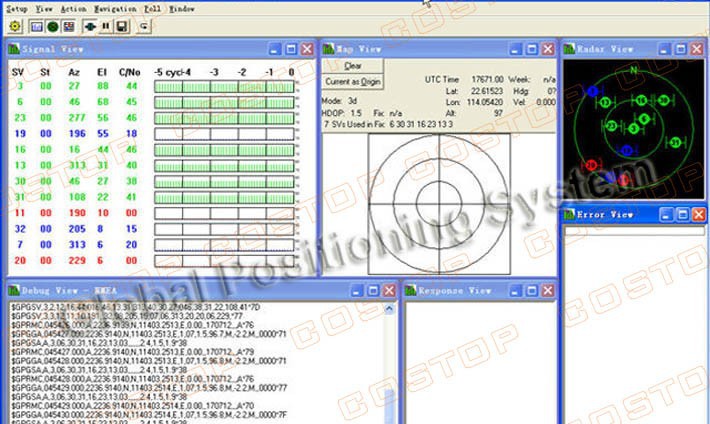This screenshot has width=710, height=424.
Task: Click the Signal View toolbar icon
Action: coord(36,26)
